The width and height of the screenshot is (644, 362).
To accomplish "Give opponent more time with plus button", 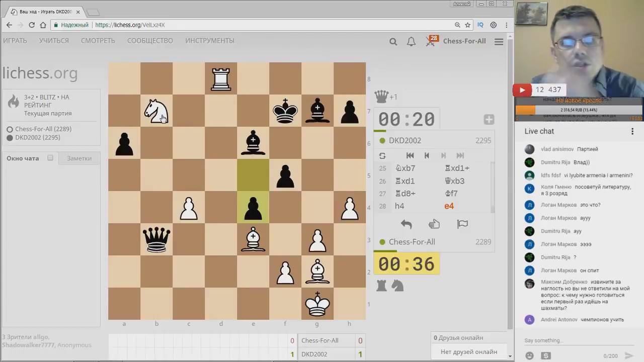I will pyautogui.click(x=489, y=120).
